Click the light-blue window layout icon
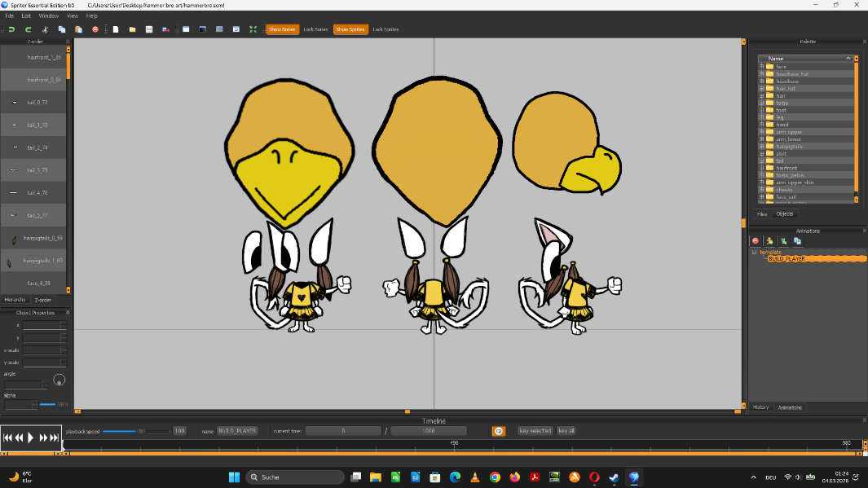This screenshot has height=488, width=868. 186,29
